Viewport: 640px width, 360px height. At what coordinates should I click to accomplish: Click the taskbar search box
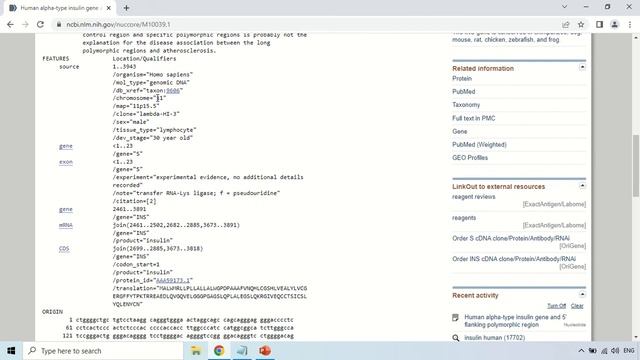103,351
